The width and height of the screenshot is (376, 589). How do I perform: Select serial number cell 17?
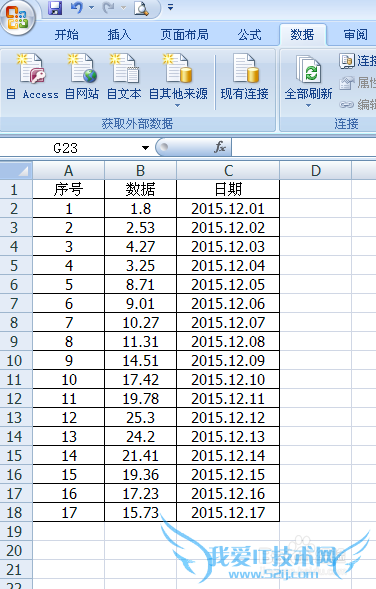pos(68,512)
